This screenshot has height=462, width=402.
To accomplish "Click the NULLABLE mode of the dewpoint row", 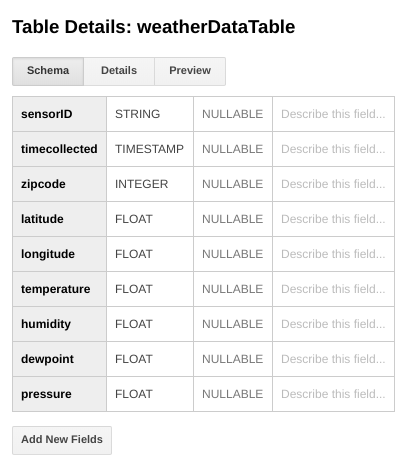I will (x=233, y=359).
